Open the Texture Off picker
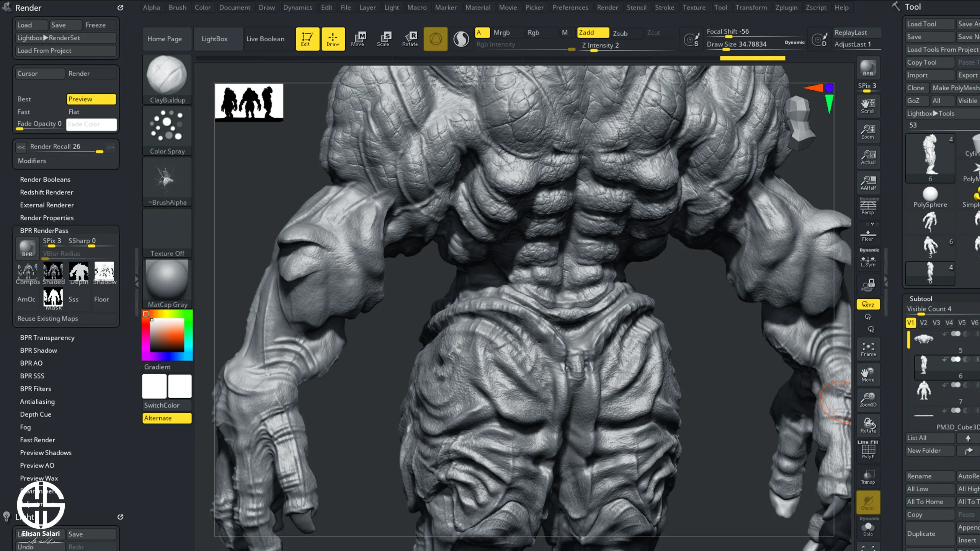 click(167, 233)
